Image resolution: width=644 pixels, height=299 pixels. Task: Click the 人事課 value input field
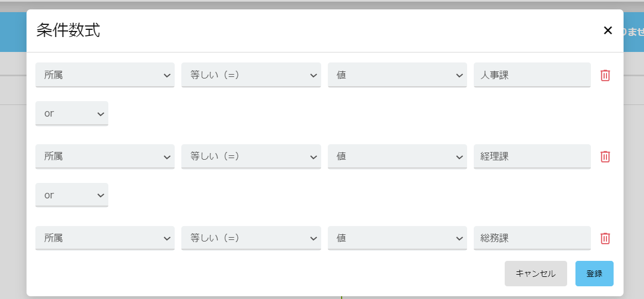point(532,75)
